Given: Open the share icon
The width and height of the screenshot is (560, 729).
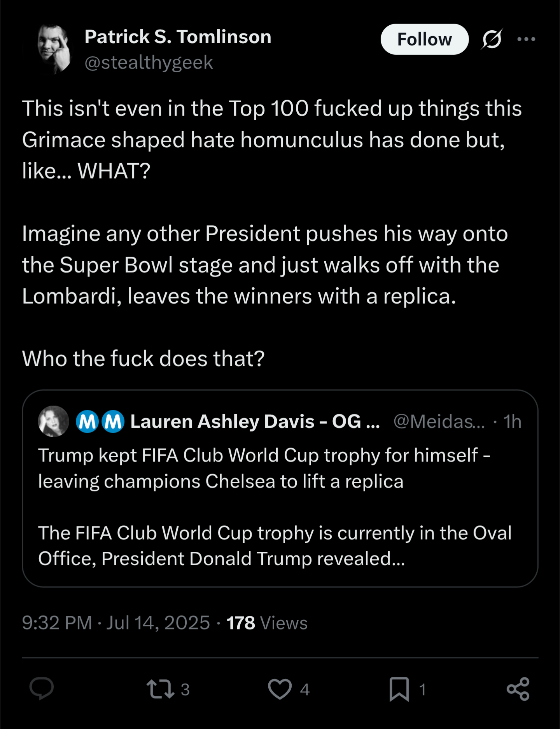Looking at the screenshot, I should (518, 689).
